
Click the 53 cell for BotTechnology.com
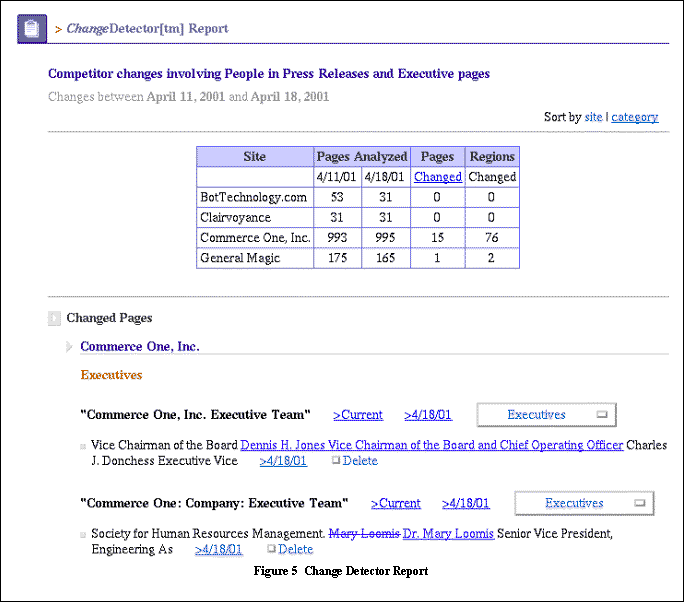click(337, 197)
